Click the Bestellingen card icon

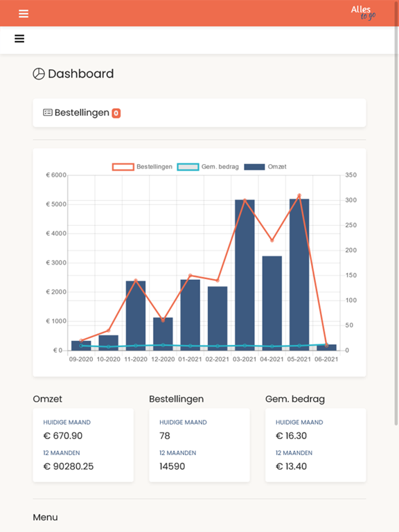coord(48,112)
